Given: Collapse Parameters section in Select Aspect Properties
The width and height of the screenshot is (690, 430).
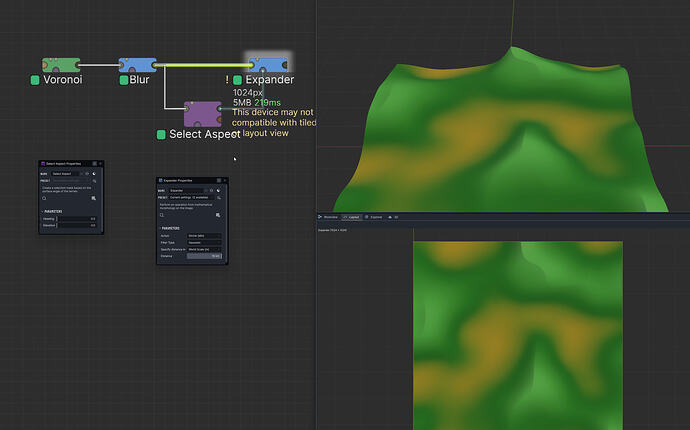Looking at the screenshot, I should (x=53, y=211).
